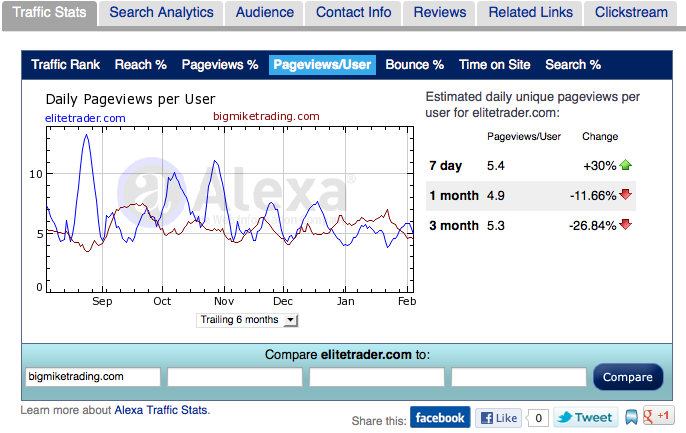This screenshot has width=686, height=433.
Task: Click the 3 month value 5.3
Action: click(x=496, y=226)
